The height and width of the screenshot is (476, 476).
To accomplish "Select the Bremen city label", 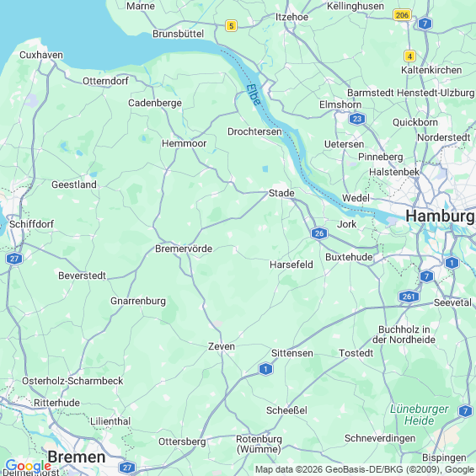I will [x=77, y=457].
